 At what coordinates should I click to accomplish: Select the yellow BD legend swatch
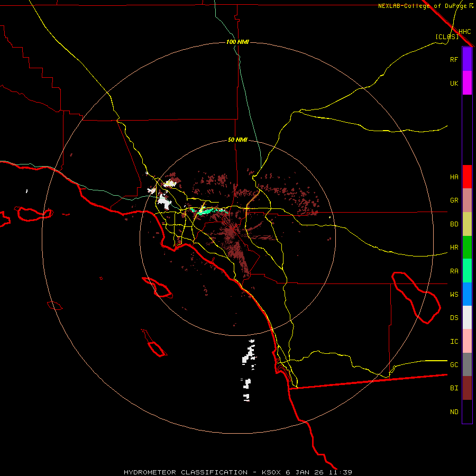tap(467, 224)
